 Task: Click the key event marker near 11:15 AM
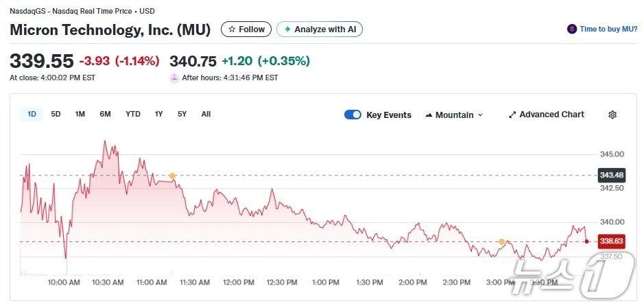[x=172, y=176]
